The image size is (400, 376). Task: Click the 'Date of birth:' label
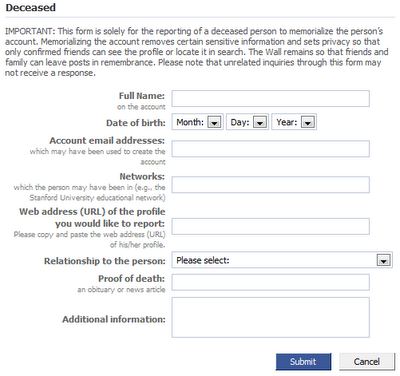coord(136,123)
